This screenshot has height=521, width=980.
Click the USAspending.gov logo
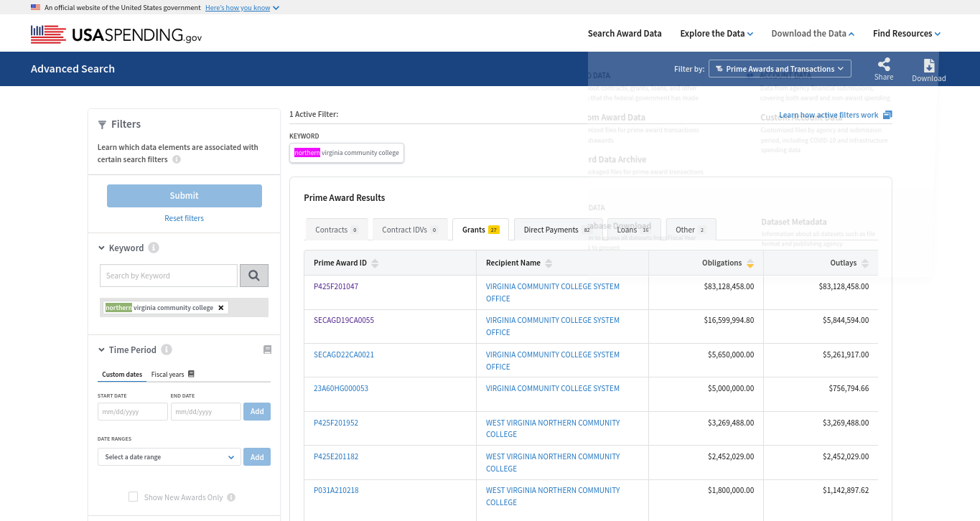pos(116,34)
